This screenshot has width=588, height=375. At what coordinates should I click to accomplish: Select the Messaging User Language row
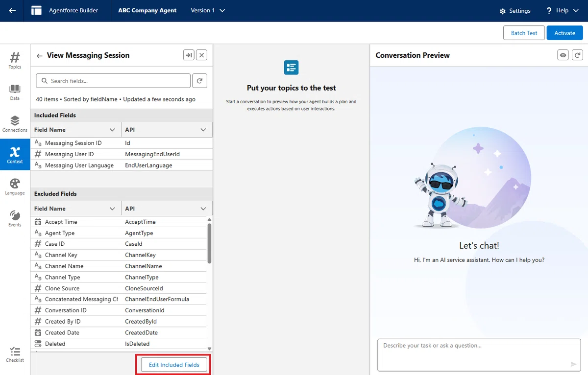click(x=121, y=165)
